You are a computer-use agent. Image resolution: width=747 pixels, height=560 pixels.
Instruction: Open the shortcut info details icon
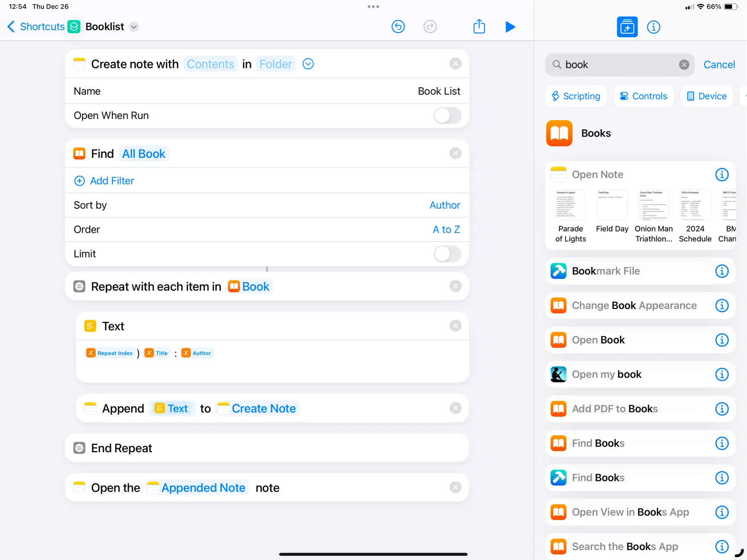tap(653, 27)
